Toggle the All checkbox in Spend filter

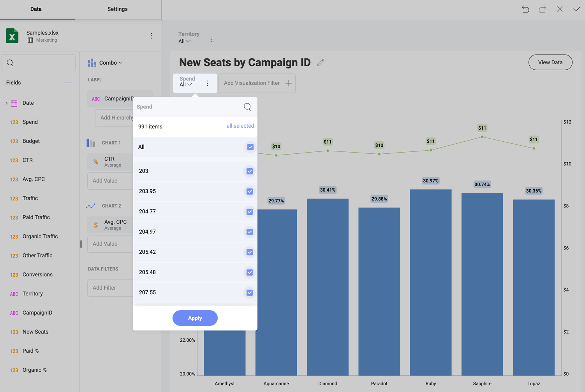tap(250, 147)
